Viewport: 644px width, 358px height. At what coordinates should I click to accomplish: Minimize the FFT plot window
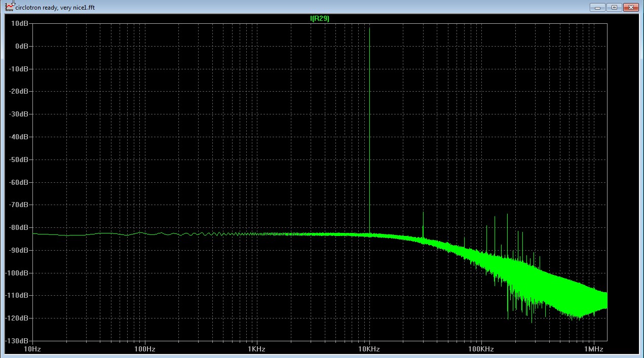pyautogui.click(x=597, y=7)
